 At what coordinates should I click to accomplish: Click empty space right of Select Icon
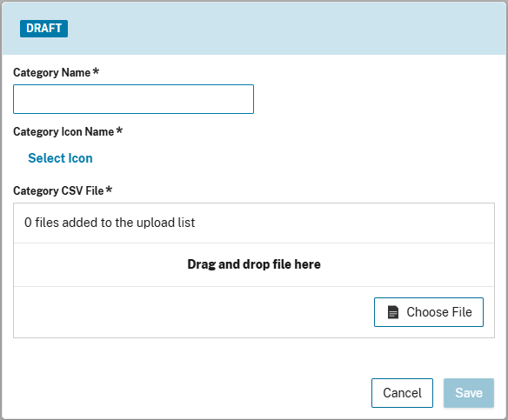click(x=291, y=158)
